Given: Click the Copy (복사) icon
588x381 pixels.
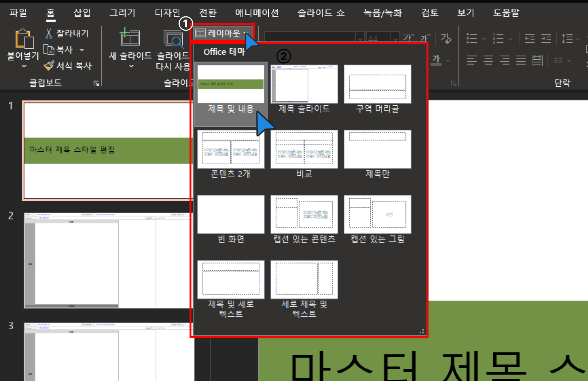Looking at the screenshot, I should 49,49.
